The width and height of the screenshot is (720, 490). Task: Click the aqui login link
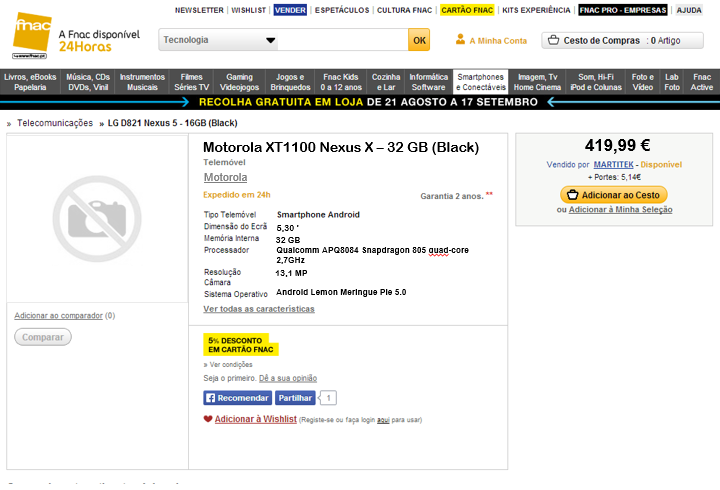[x=383, y=420]
